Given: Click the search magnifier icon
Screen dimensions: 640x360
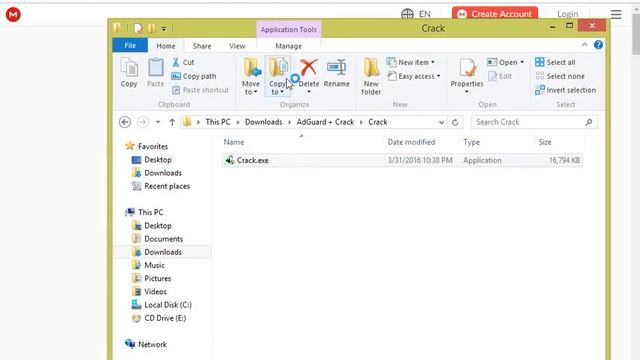Looking at the screenshot, I should point(589,122).
